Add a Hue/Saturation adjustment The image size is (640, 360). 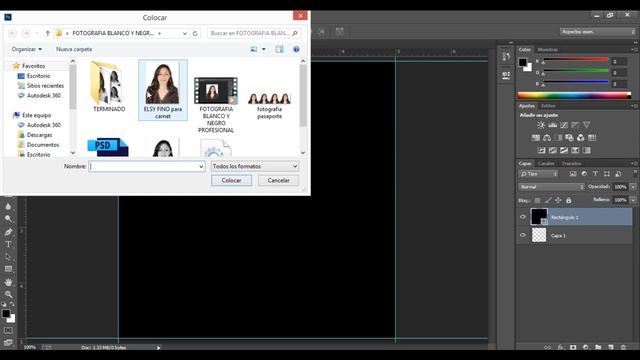pyautogui.click(x=536, y=138)
